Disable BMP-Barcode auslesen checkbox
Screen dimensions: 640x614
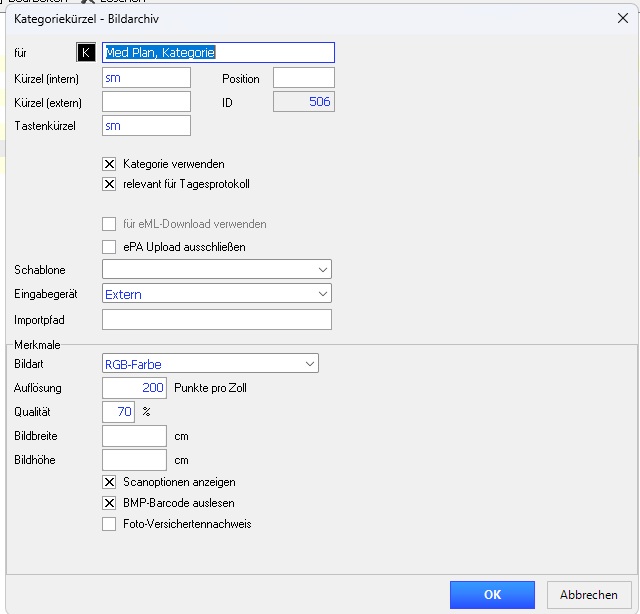point(109,503)
